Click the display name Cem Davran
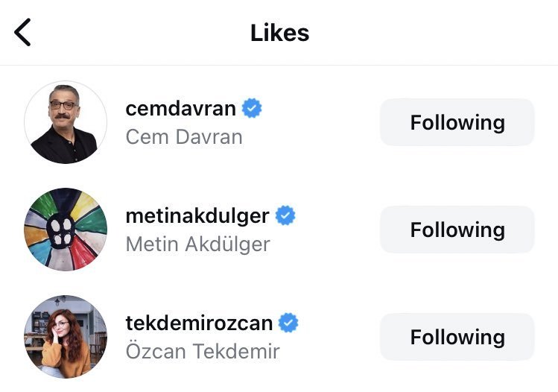 (x=183, y=138)
